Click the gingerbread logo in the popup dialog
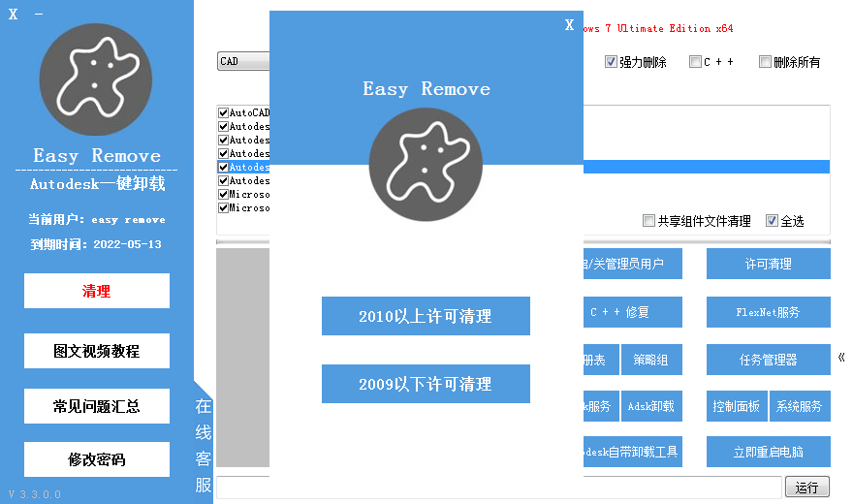Image resolution: width=853 pixels, height=504 pixels. point(426,164)
